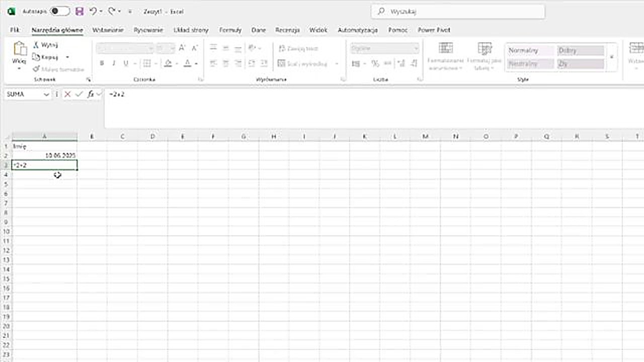Click the Wytnij (cut) scissors icon
The height and width of the screenshot is (362, 644).
tap(36, 45)
